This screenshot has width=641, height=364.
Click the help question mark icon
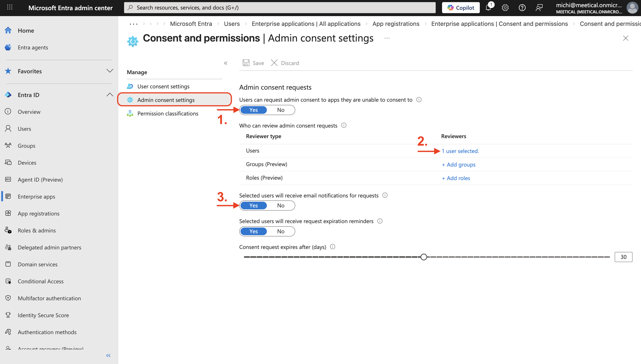tap(522, 8)
